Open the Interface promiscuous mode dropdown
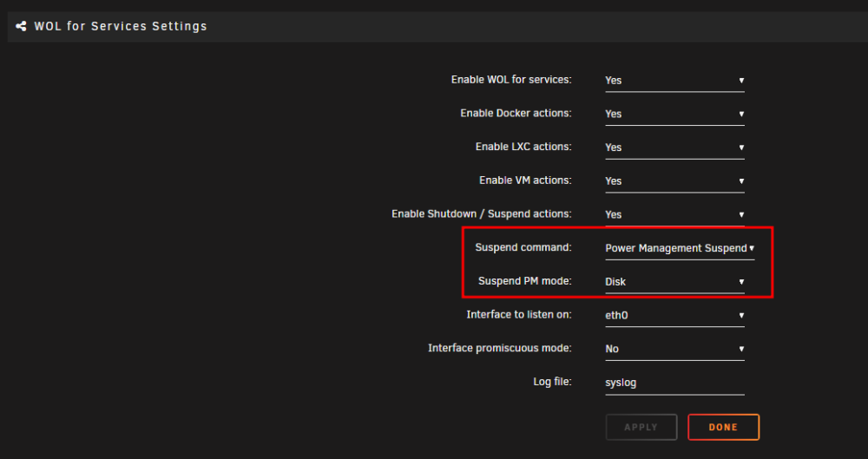 click(x=674, y=350)
